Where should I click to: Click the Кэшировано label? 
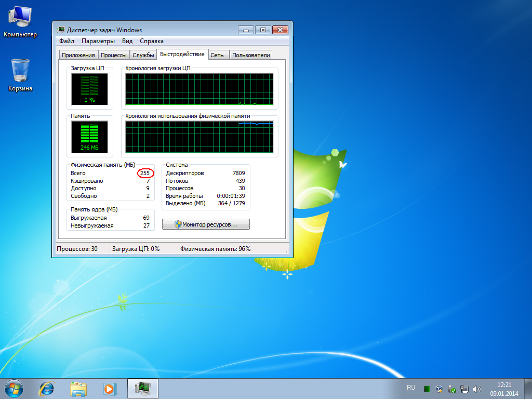87,181
